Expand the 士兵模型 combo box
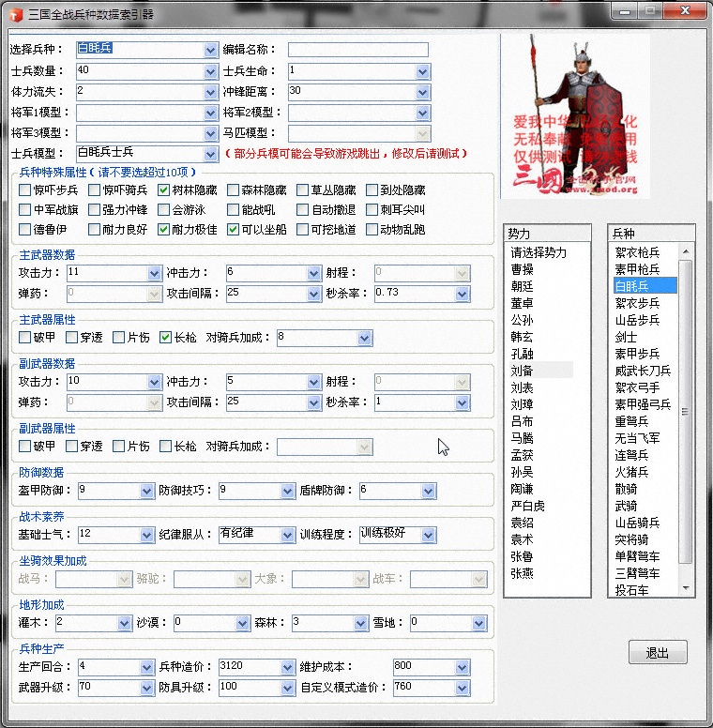 [x=210, y=153]
